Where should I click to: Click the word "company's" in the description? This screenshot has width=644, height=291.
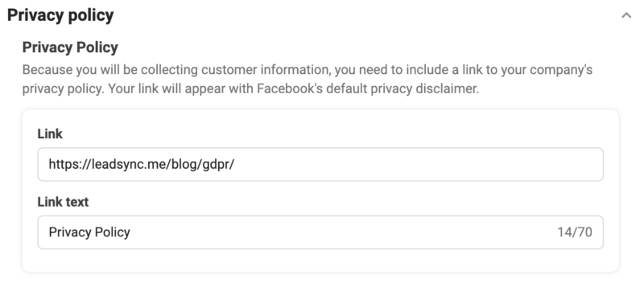click(x=561, y=70)
